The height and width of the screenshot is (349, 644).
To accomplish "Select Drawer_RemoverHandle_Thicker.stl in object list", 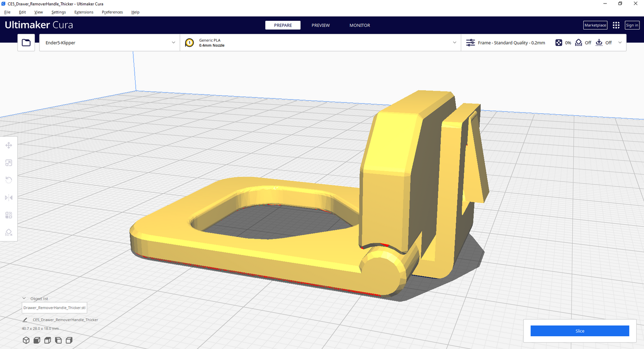I will [54, 308].
